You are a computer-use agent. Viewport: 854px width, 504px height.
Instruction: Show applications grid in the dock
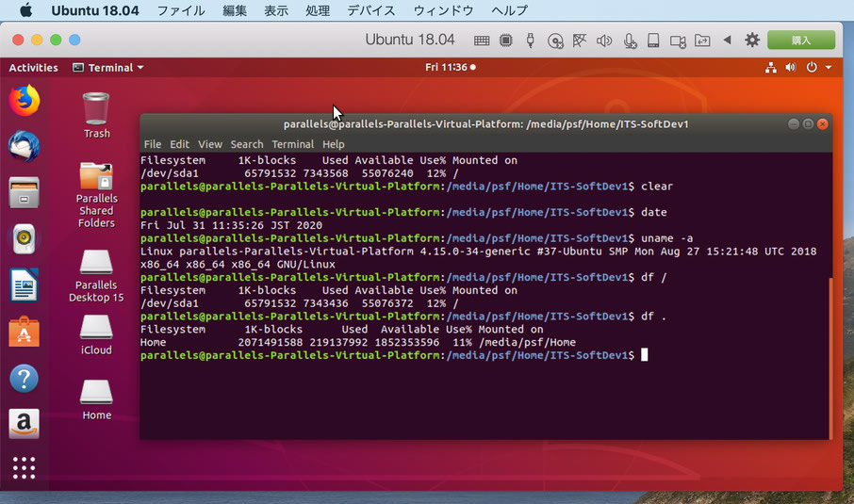tap(25, 467)
